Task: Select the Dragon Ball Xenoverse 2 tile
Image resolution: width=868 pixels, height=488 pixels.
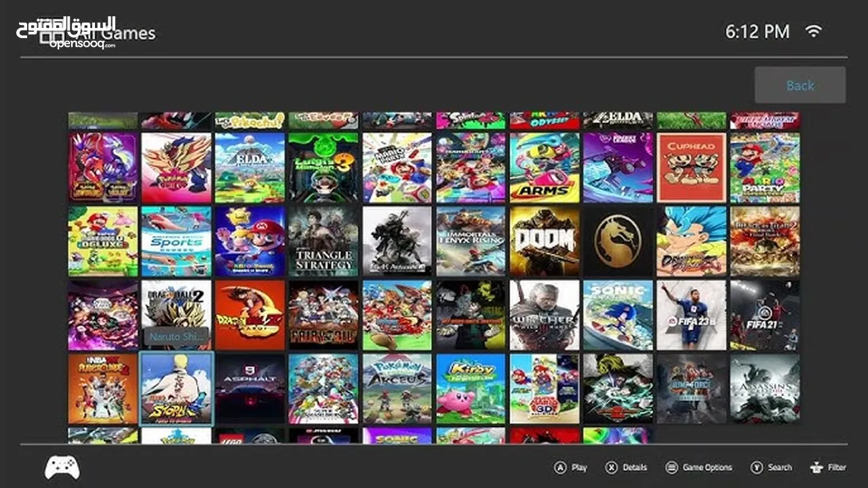Action: 176,315
